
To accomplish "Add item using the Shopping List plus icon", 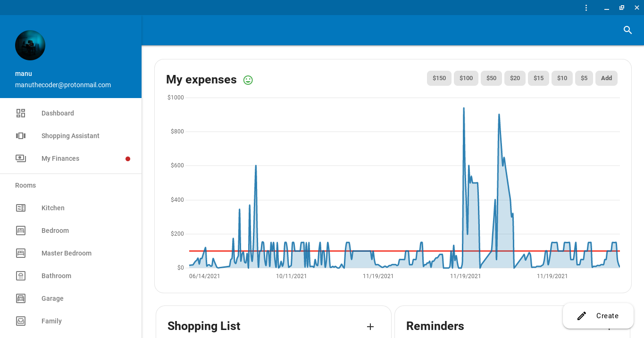I will pos(370,326).
